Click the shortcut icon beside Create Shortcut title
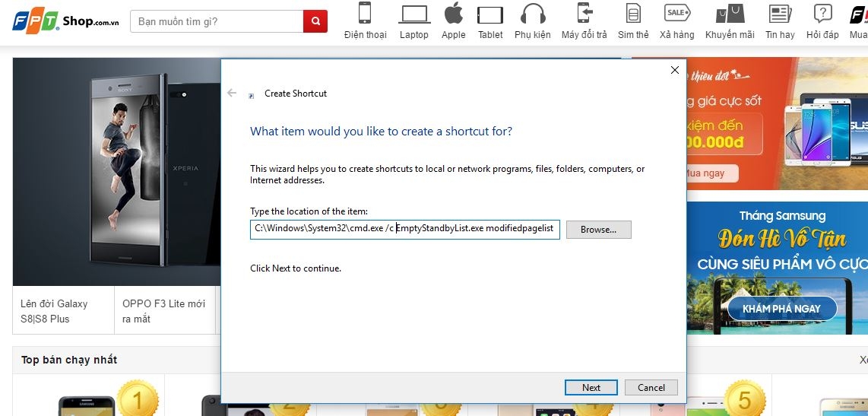This screenshot has height=416, width=868. [252, 95]
